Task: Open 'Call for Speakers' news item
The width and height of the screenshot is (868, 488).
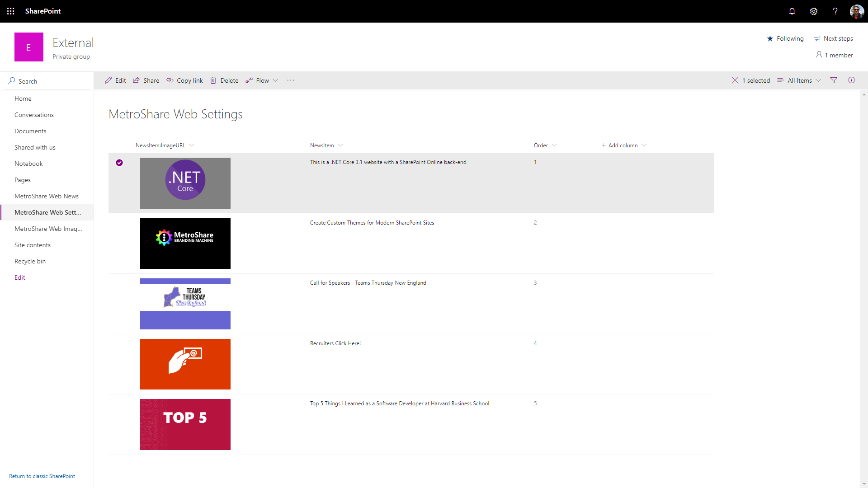Action: click(x=368, y=283)
